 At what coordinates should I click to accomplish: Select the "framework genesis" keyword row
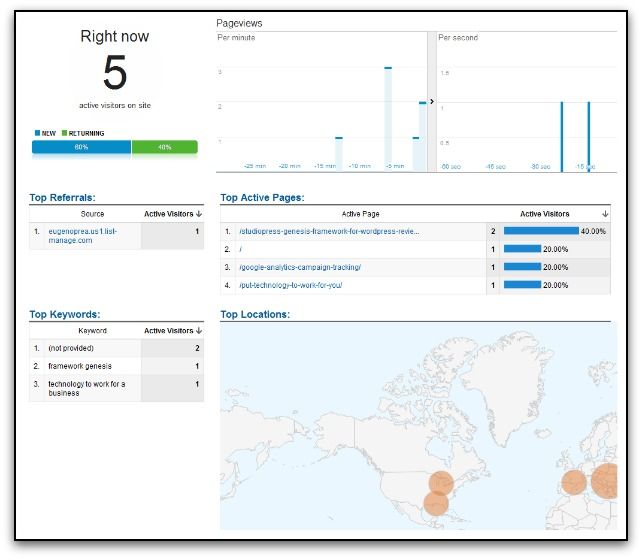(x=116, y=366)
